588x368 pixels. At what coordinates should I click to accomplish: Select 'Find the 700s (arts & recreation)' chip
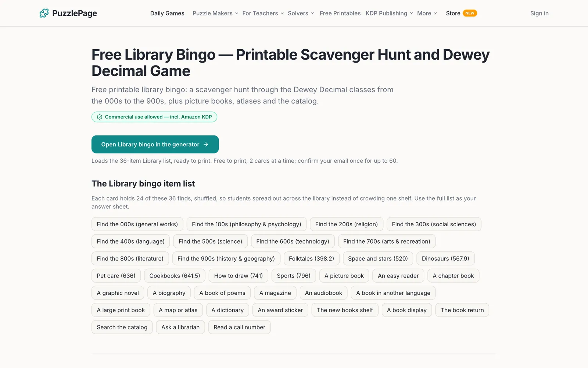click(387, 241)
